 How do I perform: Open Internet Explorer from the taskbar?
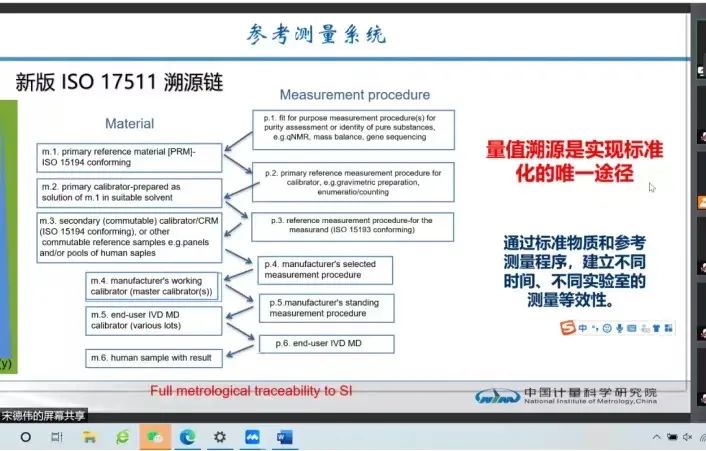[122, 437]
